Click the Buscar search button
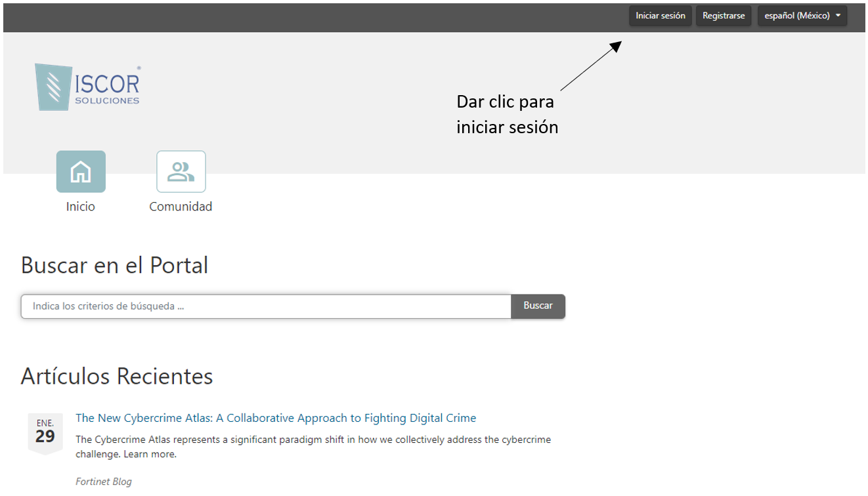This screenshot has width=868, height=496. point(538,306)
